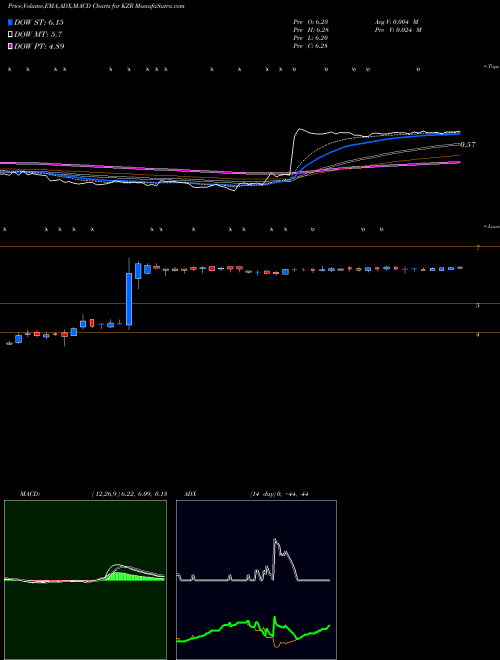Click the '<Lows' marker label
The width and height of the screenshot is (500, 660).
point(492,226)
